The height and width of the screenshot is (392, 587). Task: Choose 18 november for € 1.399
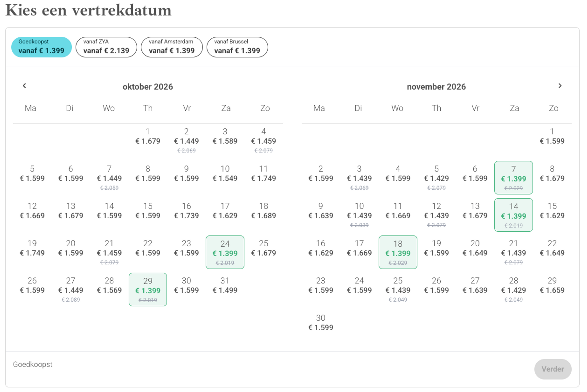398,252
